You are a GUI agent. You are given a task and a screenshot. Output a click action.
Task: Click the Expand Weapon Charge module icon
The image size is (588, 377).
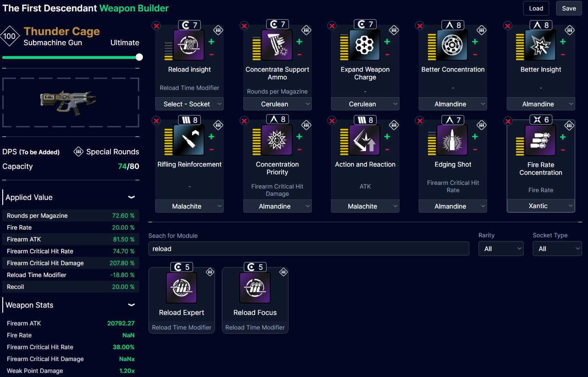[x=365, y=45]
